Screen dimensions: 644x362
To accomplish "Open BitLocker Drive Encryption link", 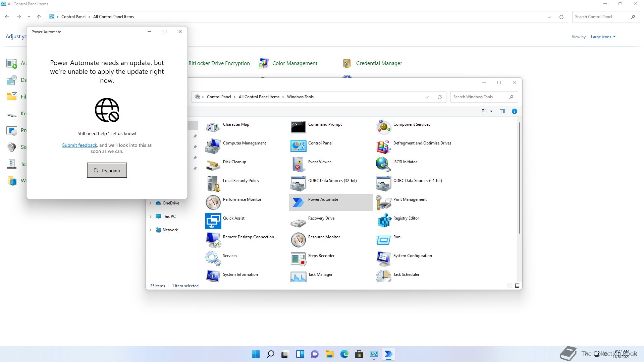I will click(219, 63).
